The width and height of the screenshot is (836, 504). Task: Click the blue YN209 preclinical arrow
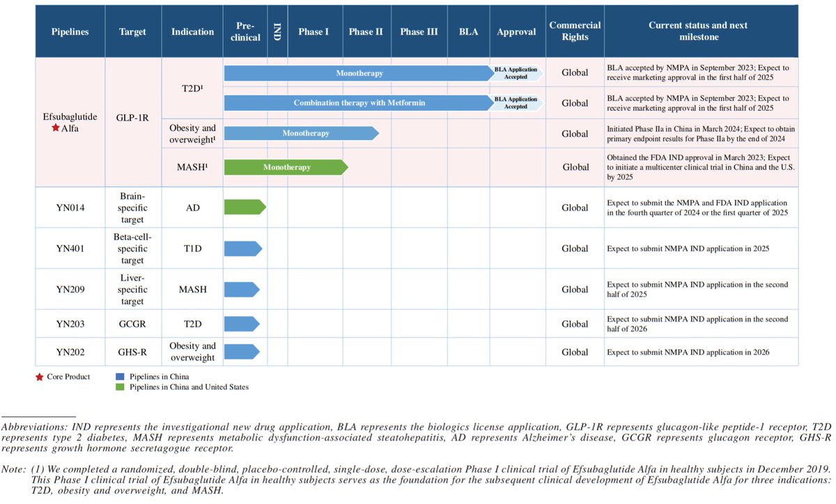click(242, 290)
